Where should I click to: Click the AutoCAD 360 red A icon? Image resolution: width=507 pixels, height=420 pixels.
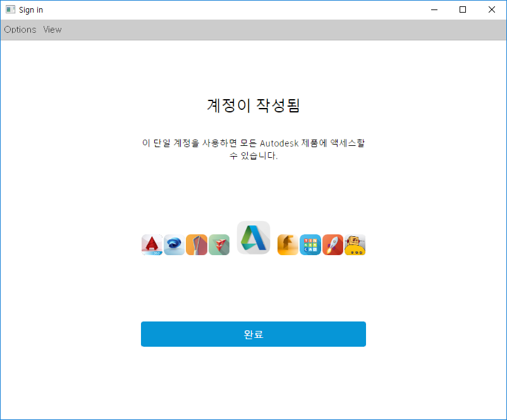point(152,244)
